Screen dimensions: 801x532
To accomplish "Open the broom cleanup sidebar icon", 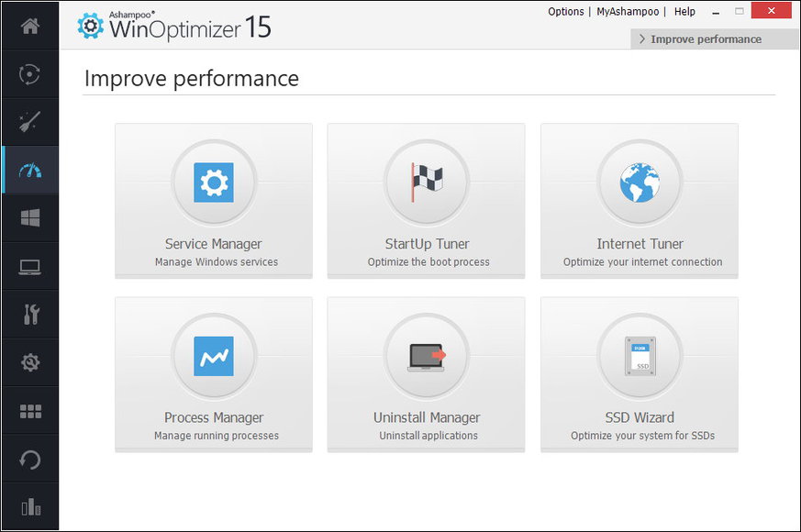I will (30, 122).
